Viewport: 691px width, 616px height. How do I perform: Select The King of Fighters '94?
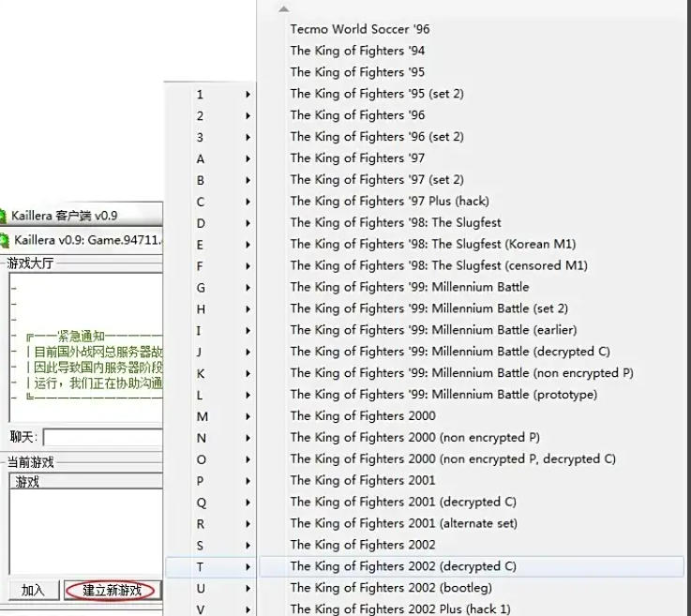pos(472,51)
